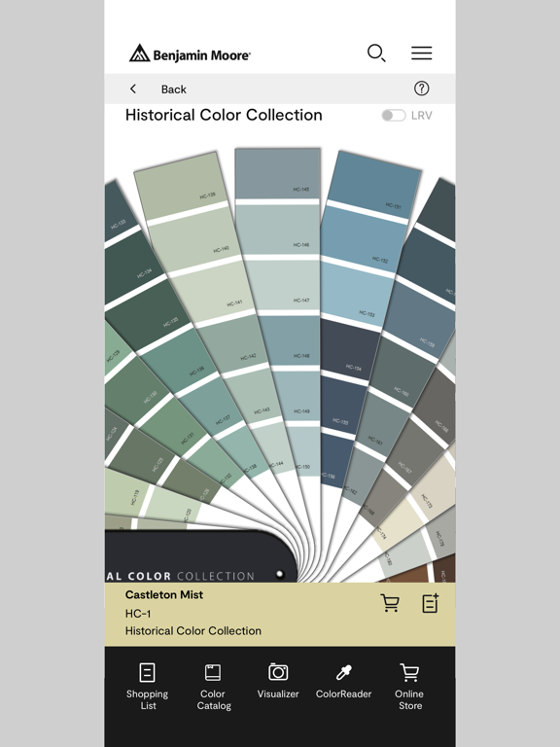Open the Online Store tab
Screen dimensions: 560x747
click(x=409, y=687)
